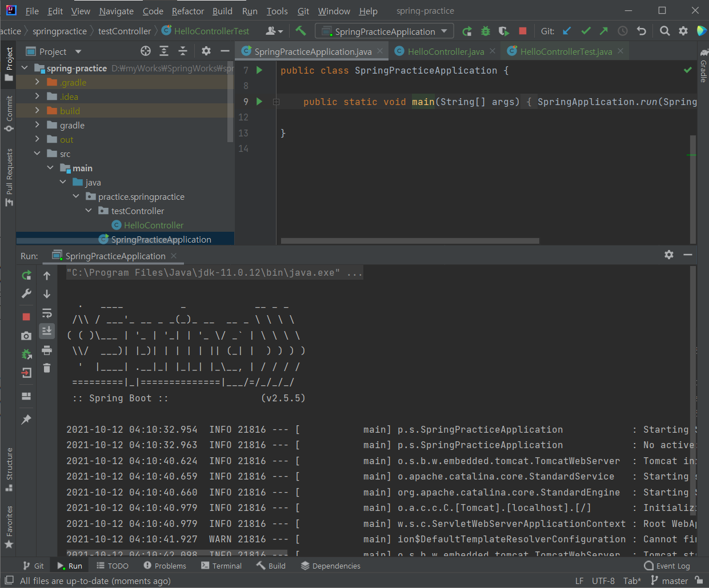Open Project panel options gear
This screenshot has height=588, width=709.
206,51
